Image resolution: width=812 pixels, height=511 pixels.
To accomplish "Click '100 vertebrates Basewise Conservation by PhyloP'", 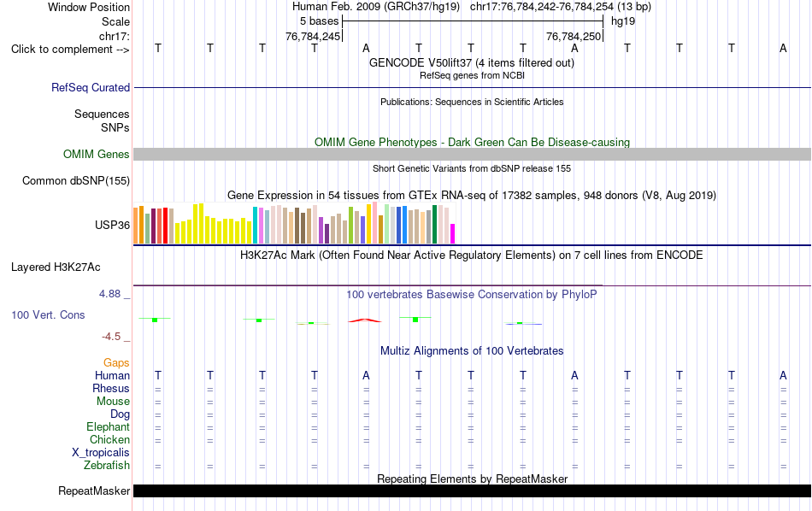I will click(x=472, y=294).
